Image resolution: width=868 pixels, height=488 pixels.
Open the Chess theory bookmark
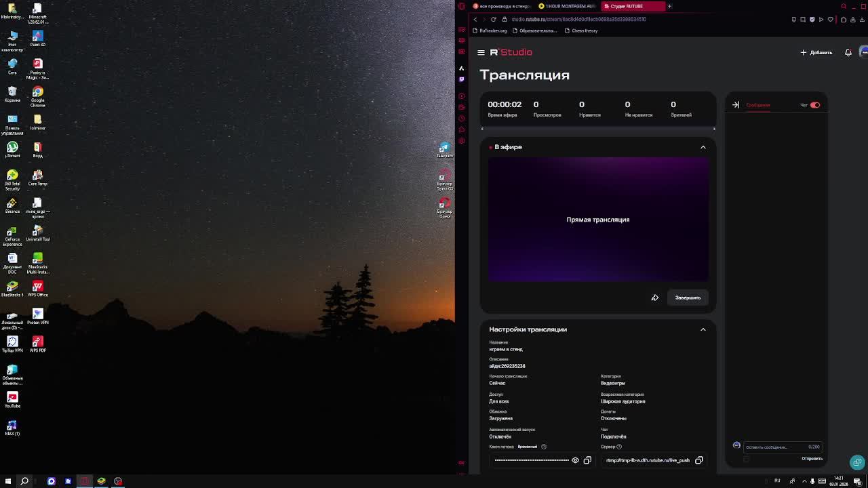pyautogui.click(x=581, y=30)
